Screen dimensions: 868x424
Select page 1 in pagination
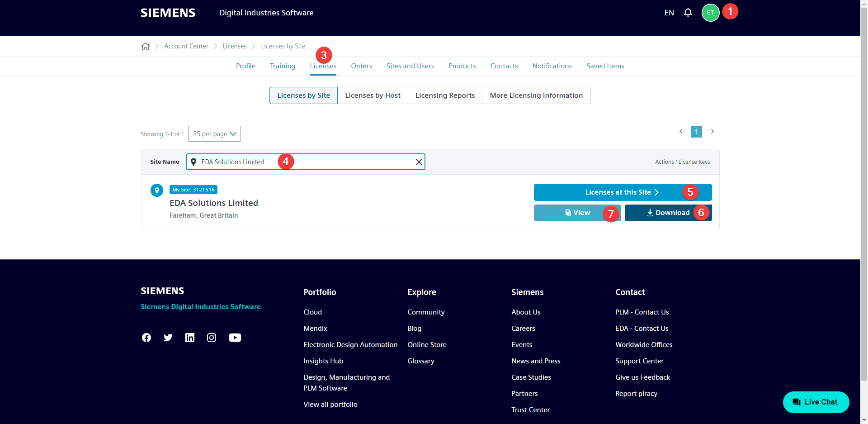click(696, 132)
